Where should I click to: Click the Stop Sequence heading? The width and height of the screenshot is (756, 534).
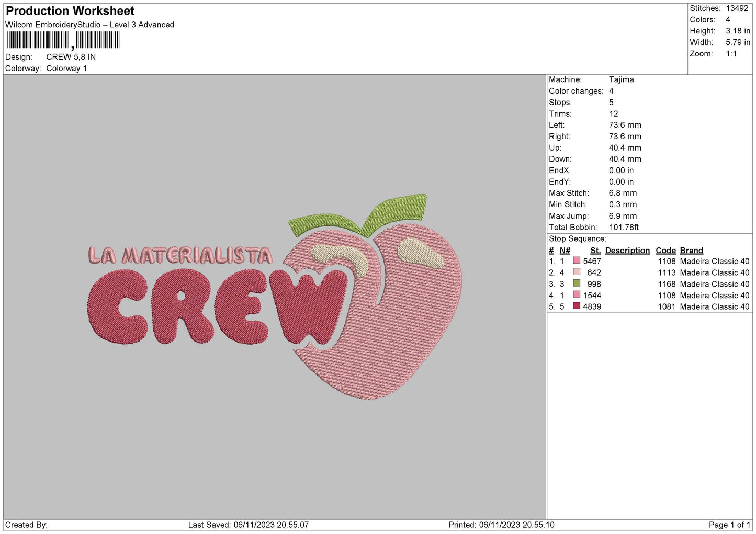pos(578,239)
